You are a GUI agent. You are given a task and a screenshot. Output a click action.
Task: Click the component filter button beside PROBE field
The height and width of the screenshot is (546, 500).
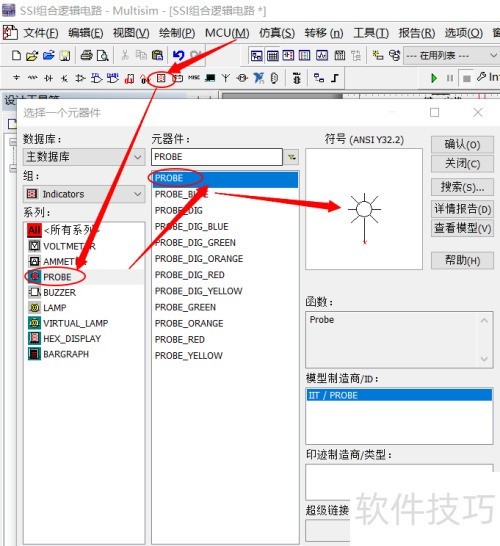292,157
